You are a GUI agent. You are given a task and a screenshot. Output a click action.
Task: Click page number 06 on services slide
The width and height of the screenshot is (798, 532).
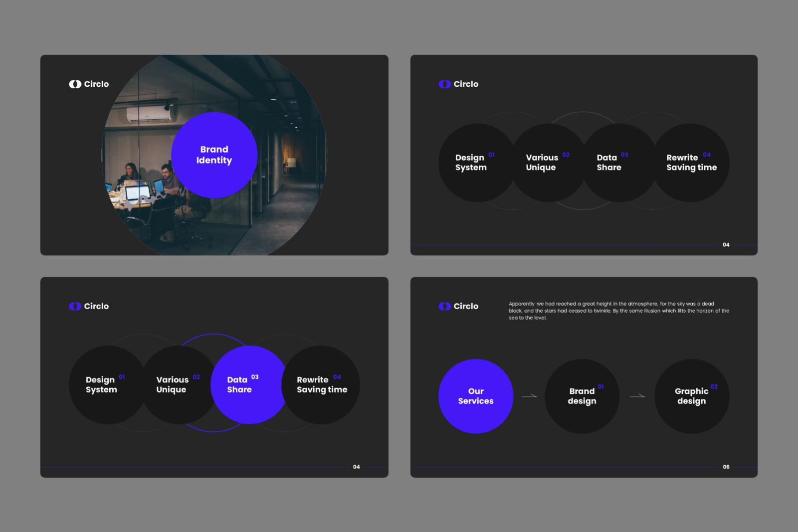click(x=726, y=467)
